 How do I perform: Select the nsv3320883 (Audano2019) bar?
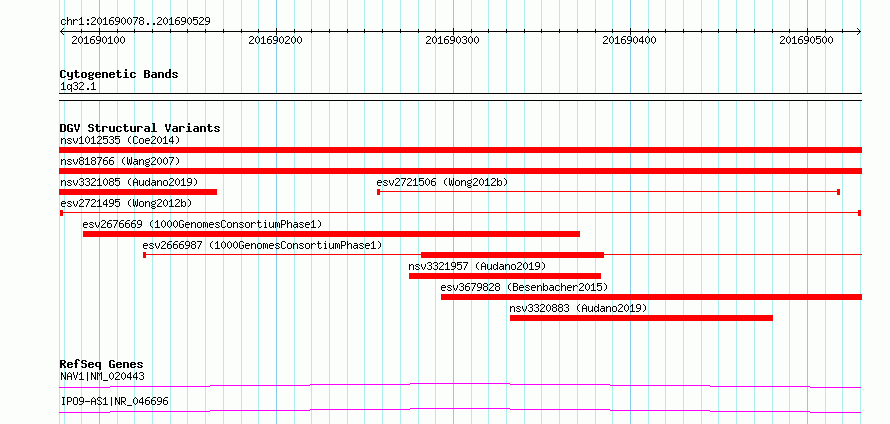tap(641, 318)
